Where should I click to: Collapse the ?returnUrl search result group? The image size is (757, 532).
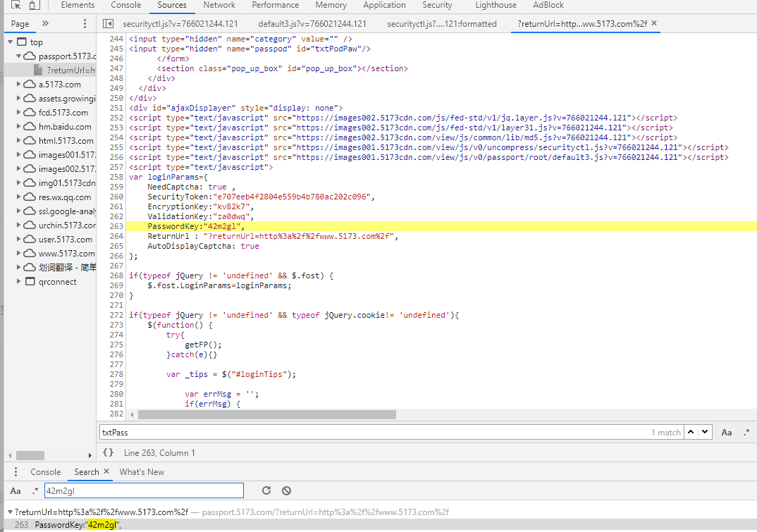[x=10, y=512]
